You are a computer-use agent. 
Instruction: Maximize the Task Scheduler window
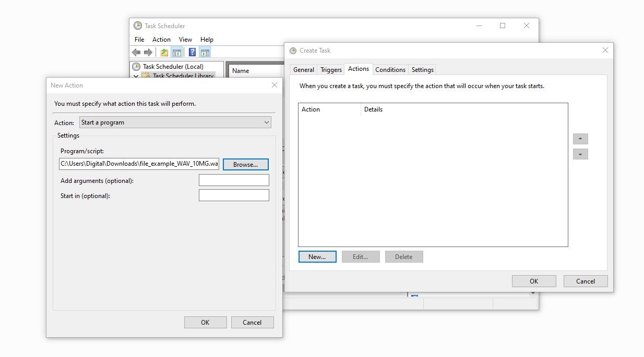click(503, 26)
